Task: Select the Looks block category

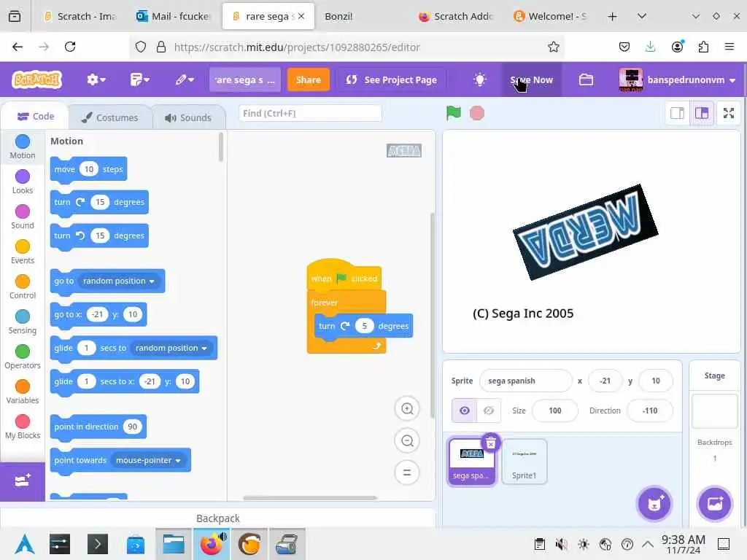Action: tap(23, 182)
